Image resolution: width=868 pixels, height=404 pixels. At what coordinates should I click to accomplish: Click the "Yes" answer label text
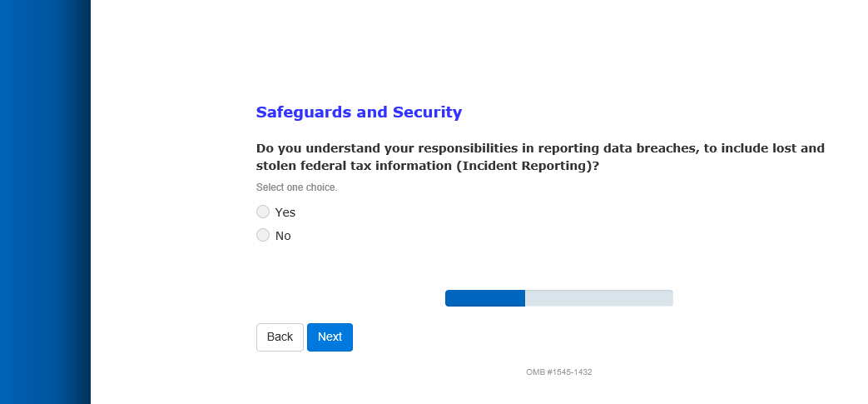(x=285, y=212)
